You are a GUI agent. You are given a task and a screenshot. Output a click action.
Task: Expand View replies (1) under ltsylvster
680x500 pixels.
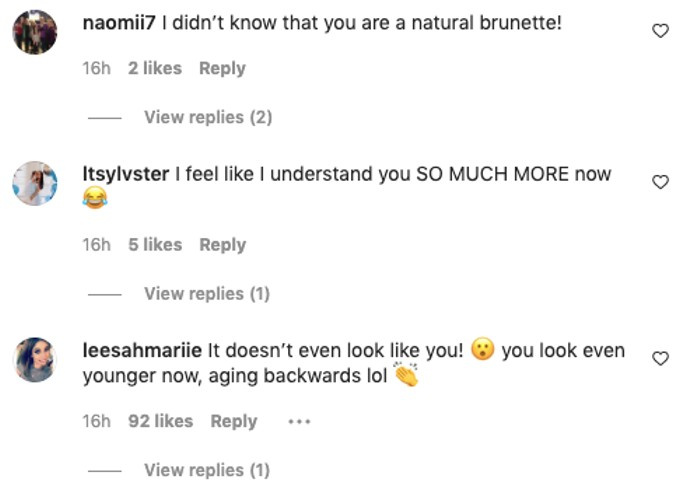pos(207,294)
